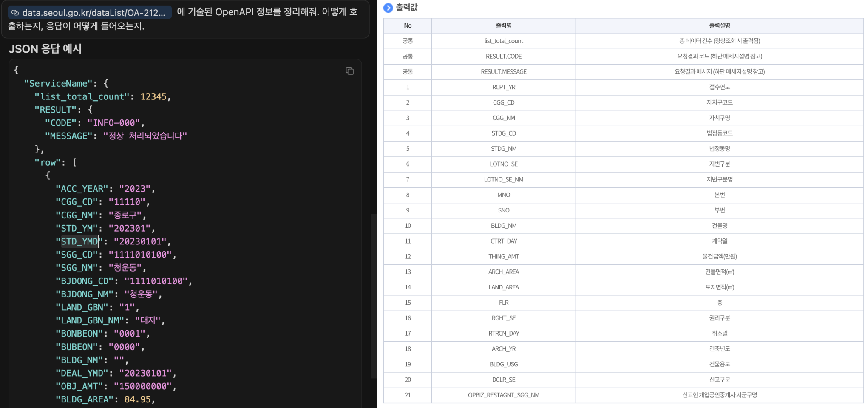
Task: Click the 물건금액(만원) description cell
Action: 719,257
